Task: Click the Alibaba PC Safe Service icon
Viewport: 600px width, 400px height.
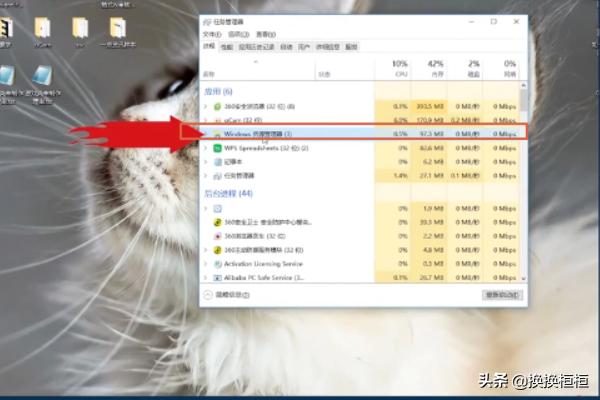Action: [217, 278]
